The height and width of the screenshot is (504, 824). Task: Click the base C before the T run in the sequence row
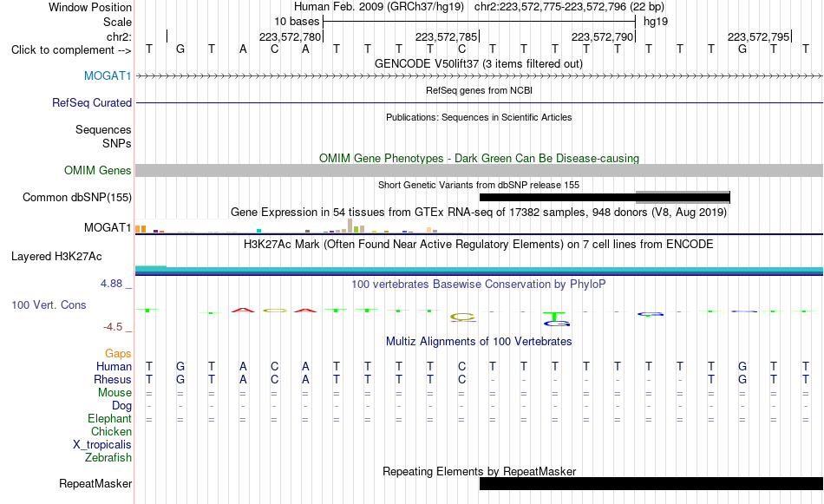click(461, 49)
